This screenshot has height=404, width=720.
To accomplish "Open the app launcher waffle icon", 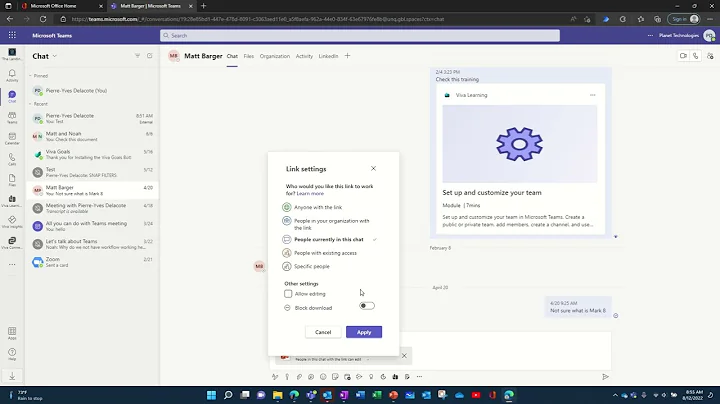I will pyautogui.click(x=12, y=35).
